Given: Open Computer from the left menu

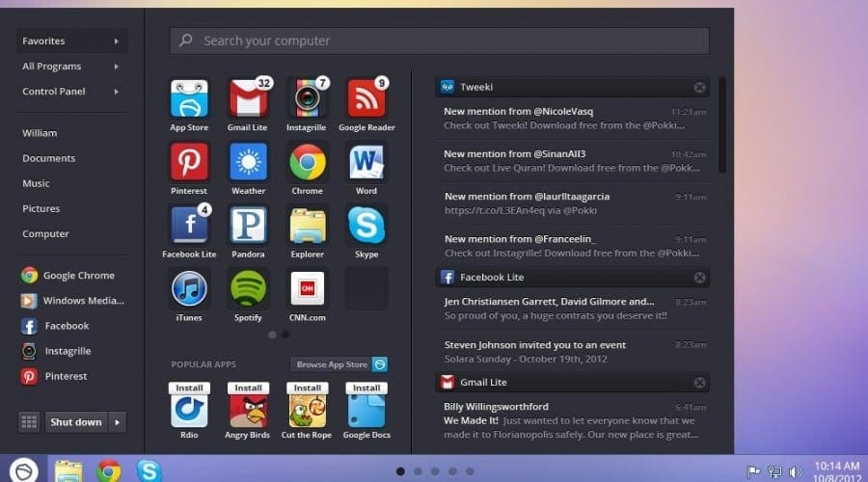Looking at the screenshot, I should 45,233.
